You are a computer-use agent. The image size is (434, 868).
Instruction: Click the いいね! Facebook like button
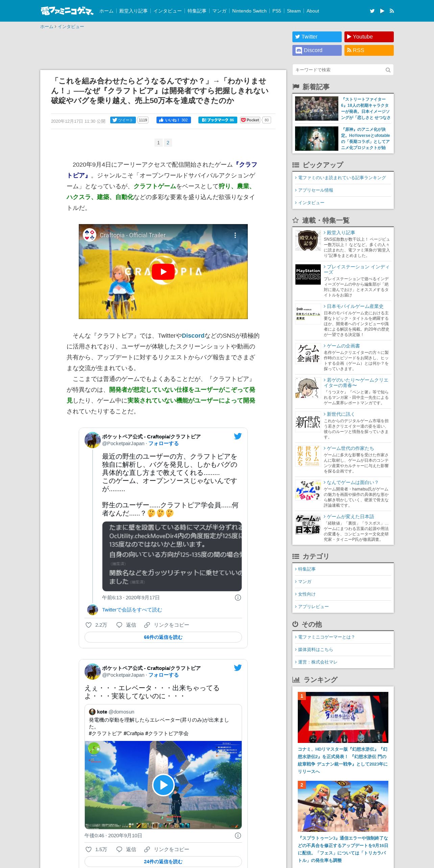point(174,120)
